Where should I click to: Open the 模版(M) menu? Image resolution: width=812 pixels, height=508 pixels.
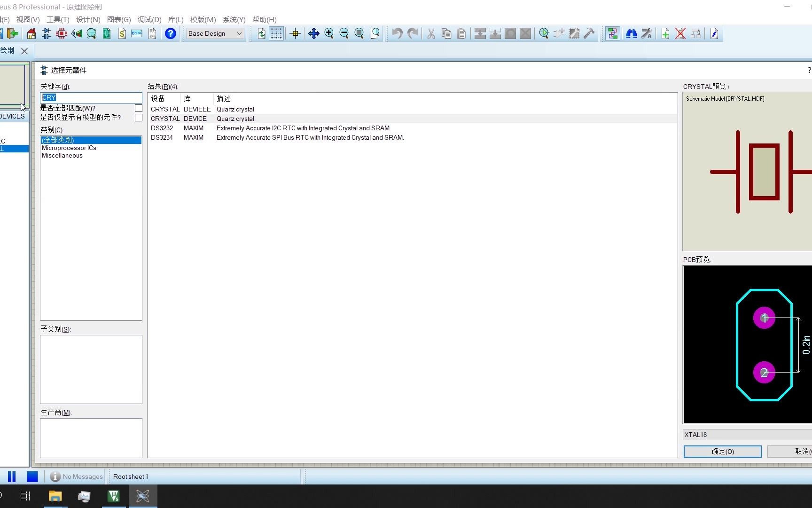[203, 19]
